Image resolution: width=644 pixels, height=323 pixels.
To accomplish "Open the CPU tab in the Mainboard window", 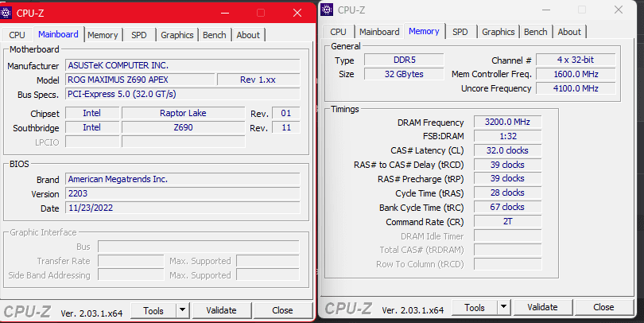I will (17, 35).
